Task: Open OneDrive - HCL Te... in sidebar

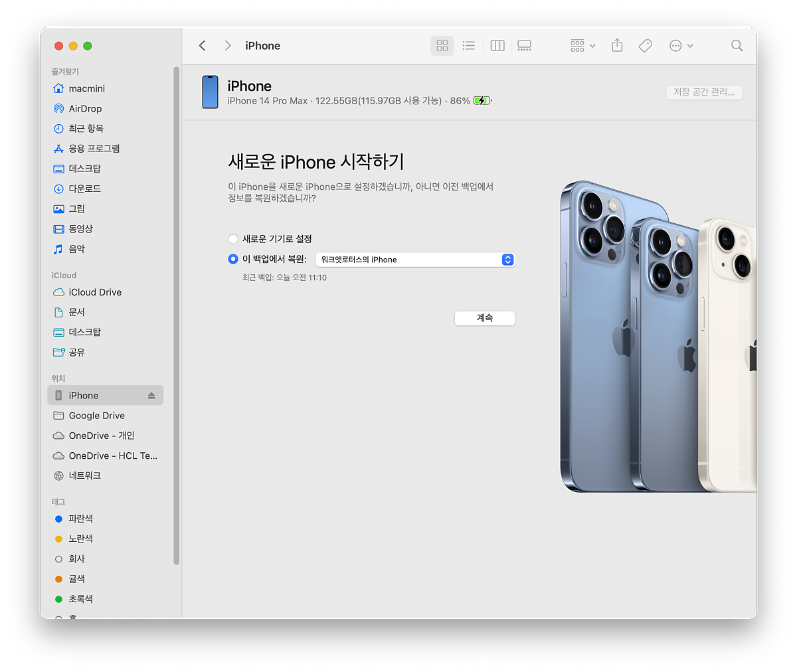Action: click(x=106, y=456)
